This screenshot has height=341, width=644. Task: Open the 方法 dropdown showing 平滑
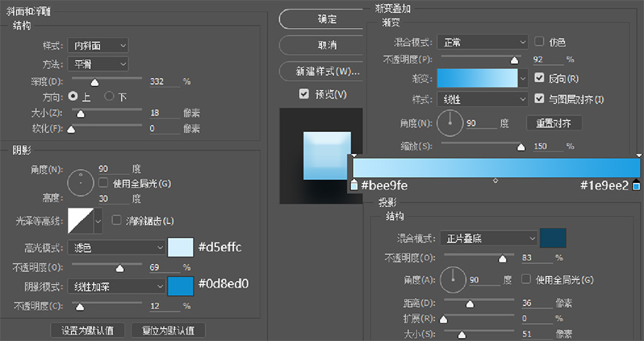pos(98,64)
